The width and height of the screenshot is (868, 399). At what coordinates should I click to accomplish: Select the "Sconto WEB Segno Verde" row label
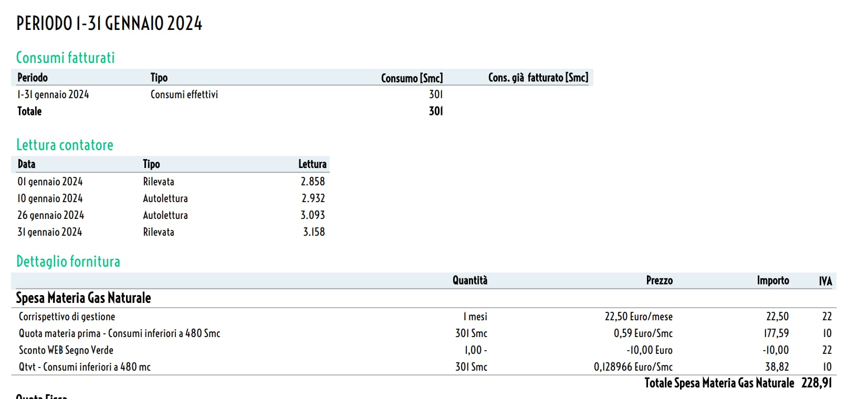click(66, 350)
